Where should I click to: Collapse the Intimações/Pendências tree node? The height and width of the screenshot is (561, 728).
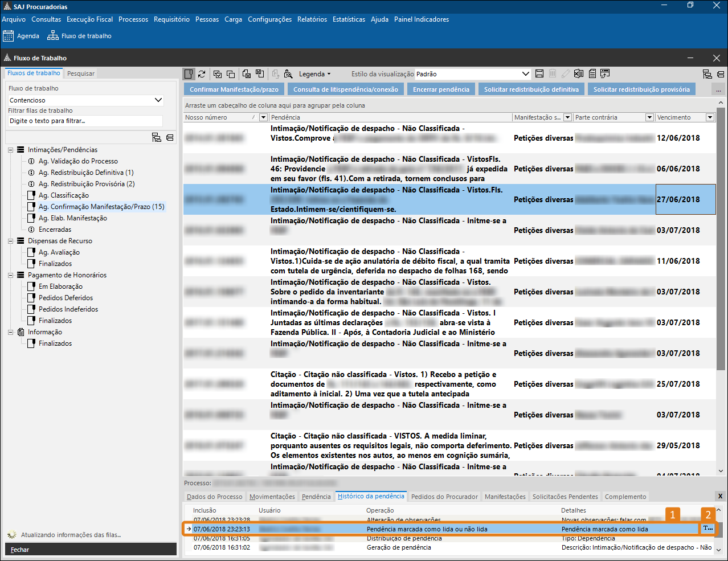(10, 150)
